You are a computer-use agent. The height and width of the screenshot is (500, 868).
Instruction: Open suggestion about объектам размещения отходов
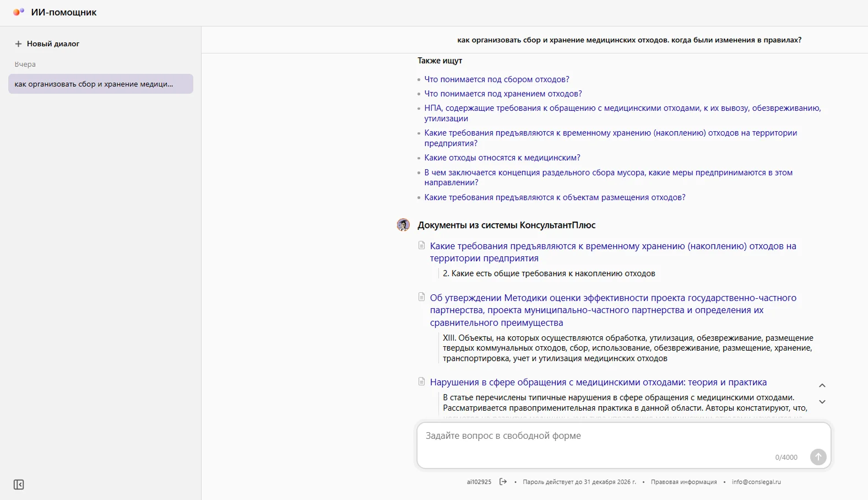coord(555,197)
